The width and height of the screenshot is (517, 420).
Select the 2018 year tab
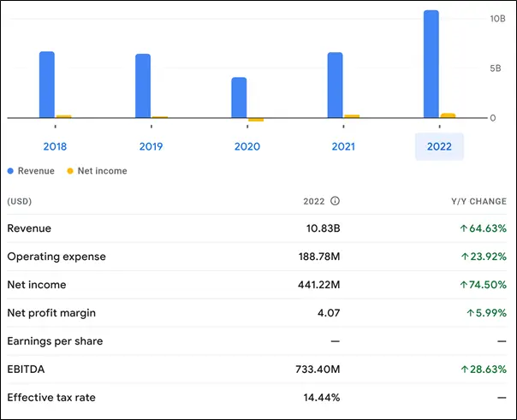pos(55,146)
